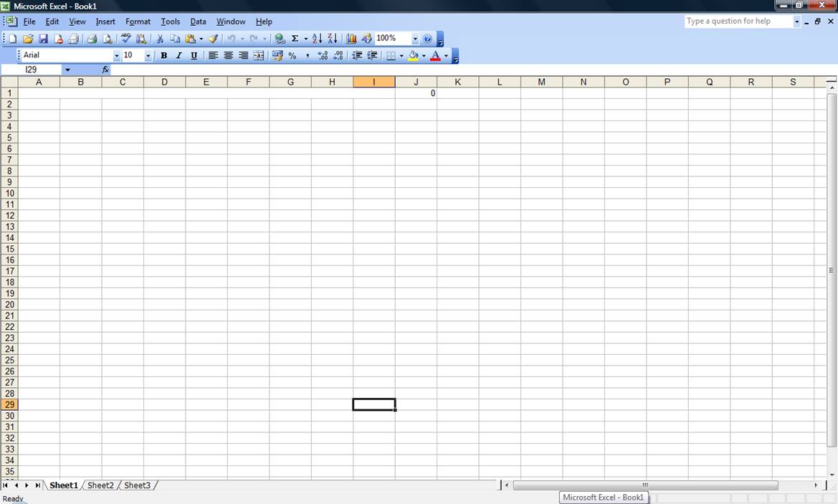
Task: Insert an AutoSum formula
Action: 295,39
